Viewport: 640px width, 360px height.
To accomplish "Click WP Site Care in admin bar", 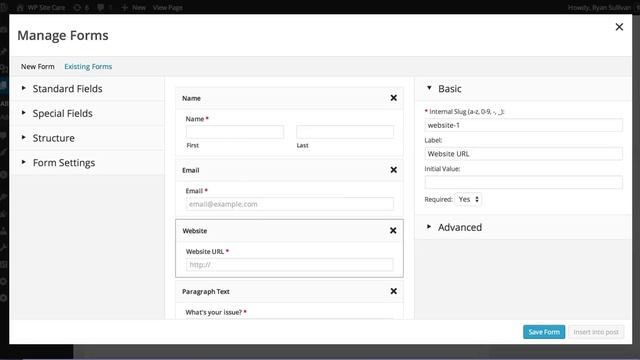I will [x=41, y=7].
